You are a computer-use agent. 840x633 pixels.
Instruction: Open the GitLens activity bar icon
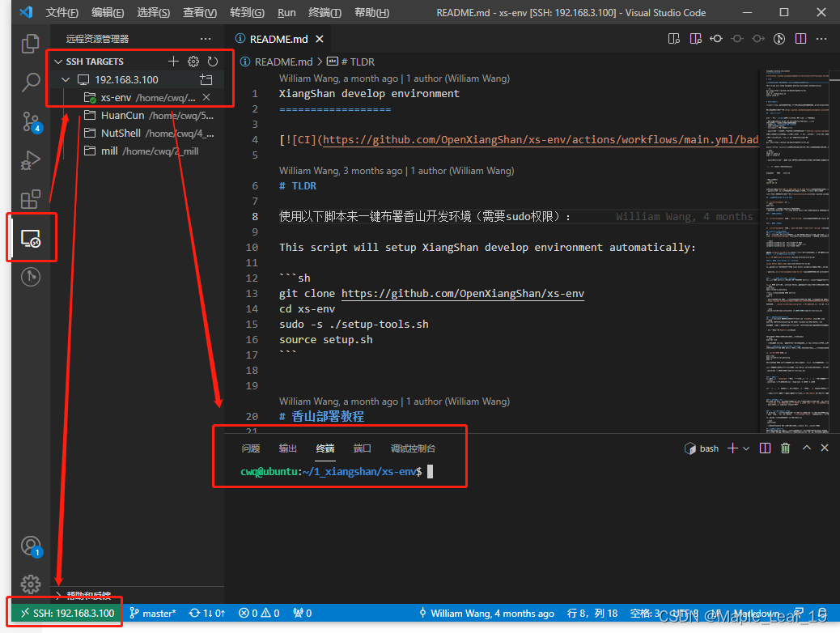coord(31,277)
